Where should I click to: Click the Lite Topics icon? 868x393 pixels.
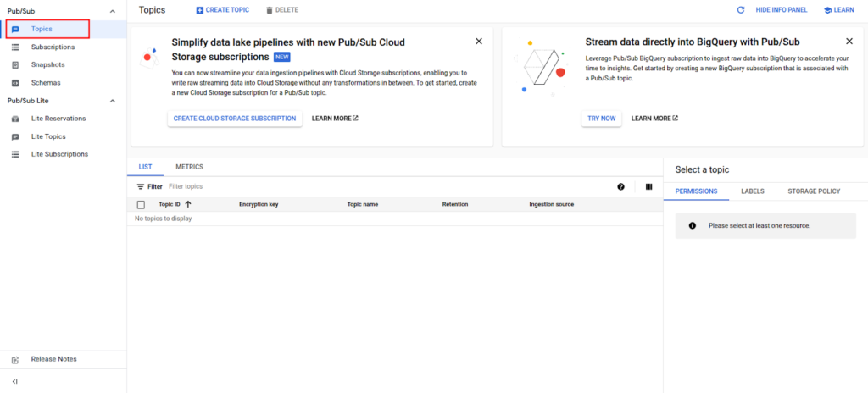coord(15,136)
